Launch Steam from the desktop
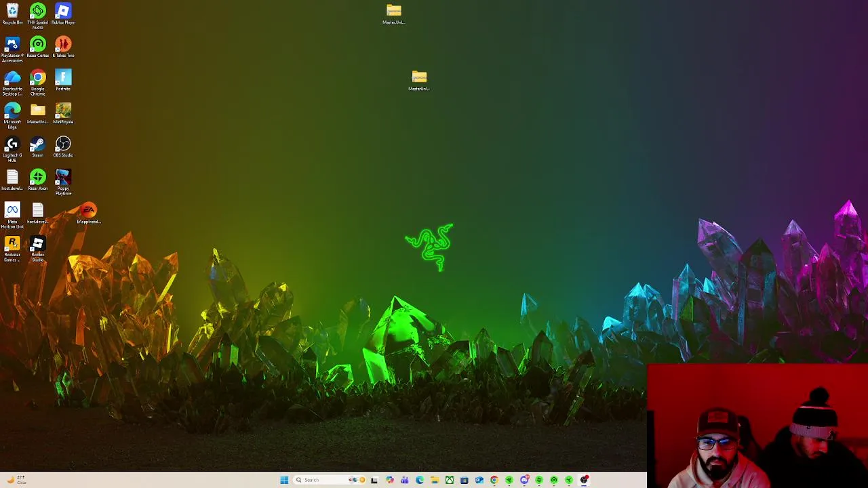This screenshot has height=488, width=868. tap(37, 146)
